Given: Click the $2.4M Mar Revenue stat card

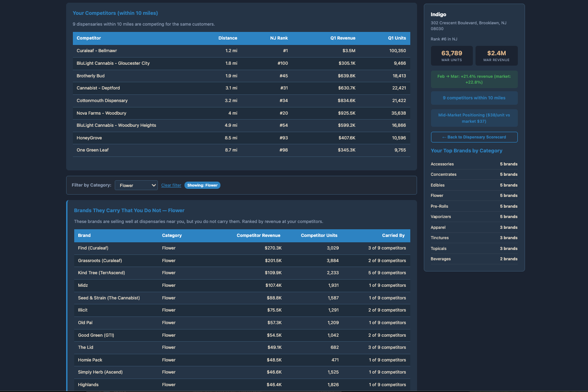Looking at the screenshot, I should tap(497, 56).
